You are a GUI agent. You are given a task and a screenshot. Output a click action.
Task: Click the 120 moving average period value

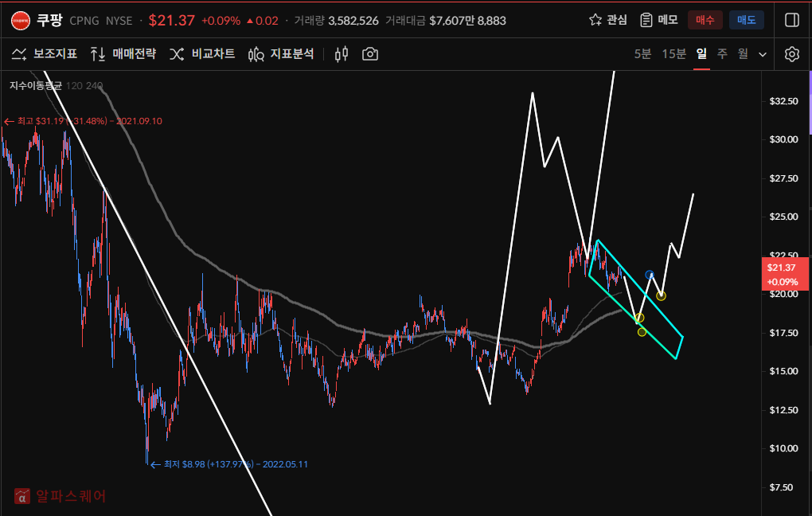(74, 85)
